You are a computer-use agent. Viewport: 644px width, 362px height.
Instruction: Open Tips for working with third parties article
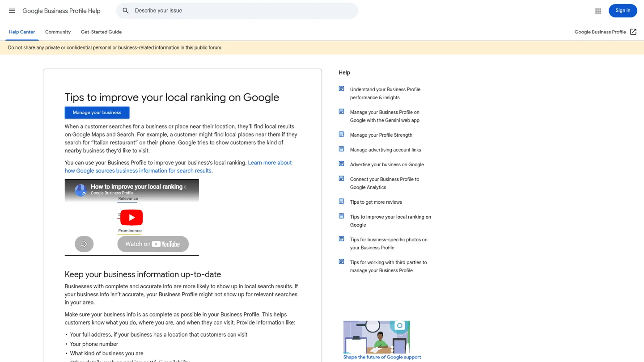[x=388, y=266]
